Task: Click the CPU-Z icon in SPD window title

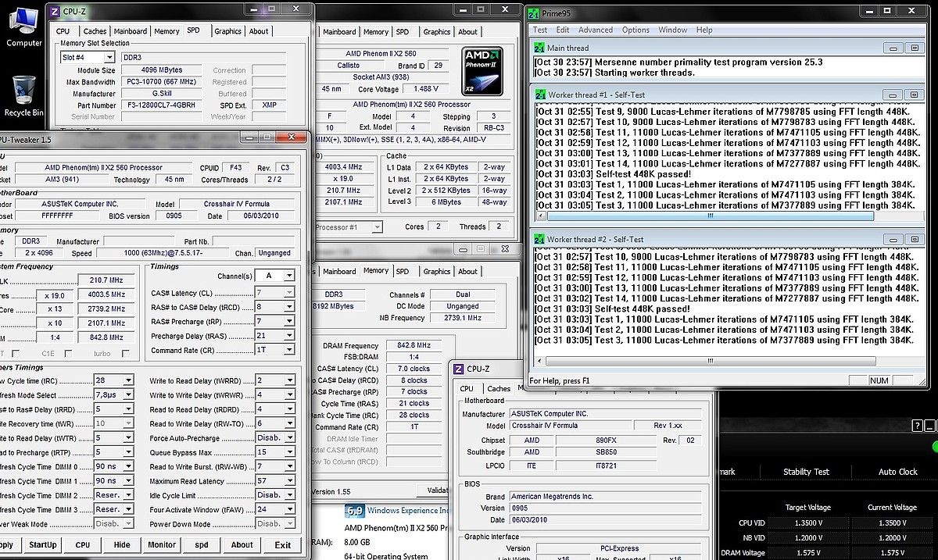Action: click(56, 11)
